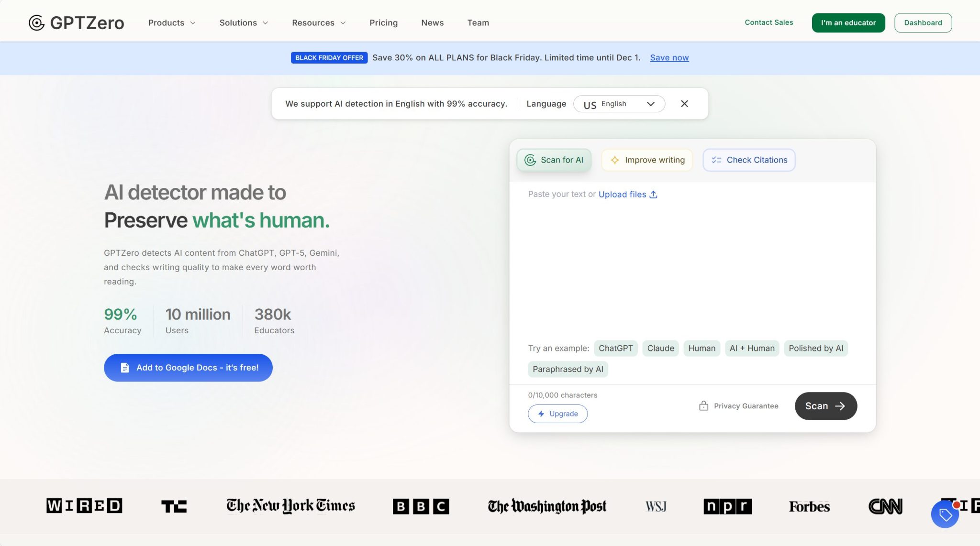
Task: Switch to the Check Citations tab
Action: point(749,160)
